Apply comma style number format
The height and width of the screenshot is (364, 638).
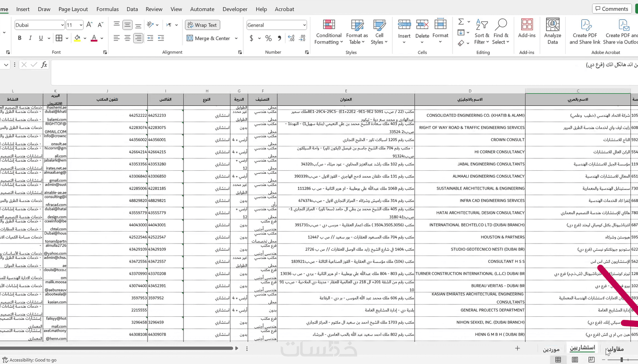point(279,38)
